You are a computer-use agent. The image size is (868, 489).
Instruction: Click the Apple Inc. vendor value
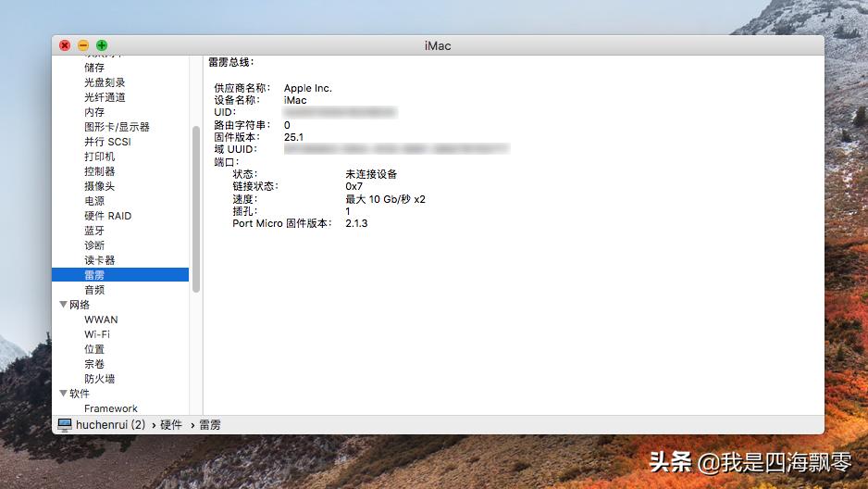pos(308,88)
